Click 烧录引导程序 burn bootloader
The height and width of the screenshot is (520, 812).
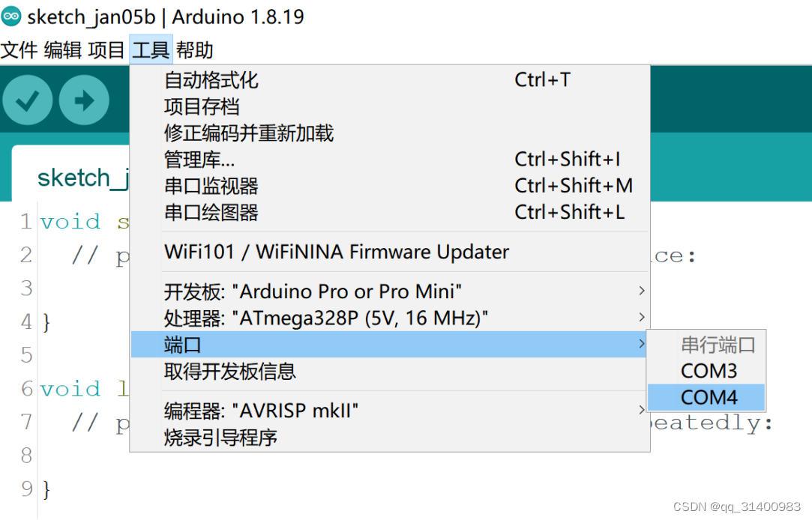(x=390, y=438)
